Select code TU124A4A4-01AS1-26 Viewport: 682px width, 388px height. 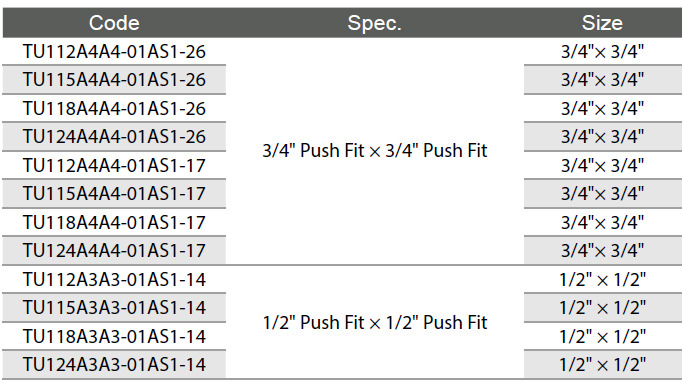tap(114, 137)
